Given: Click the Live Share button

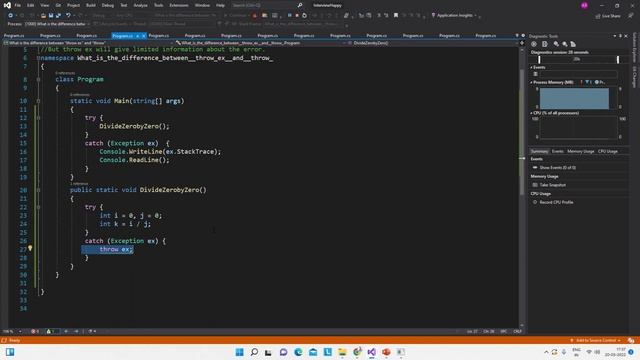Looking at the screenshot, I should pyautogui.click(x=608, y=16).
